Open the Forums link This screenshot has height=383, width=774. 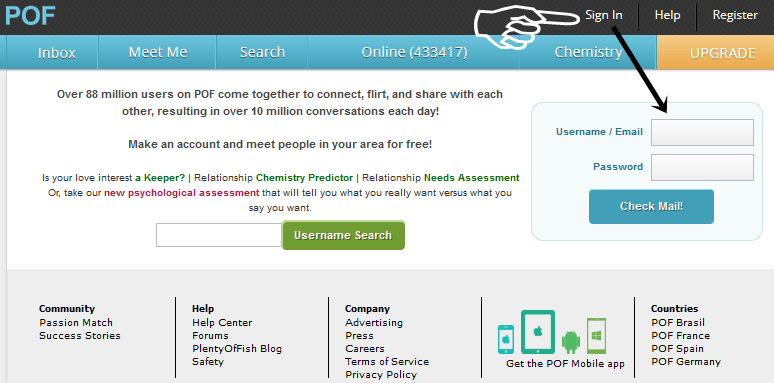(x=210, y=336)
